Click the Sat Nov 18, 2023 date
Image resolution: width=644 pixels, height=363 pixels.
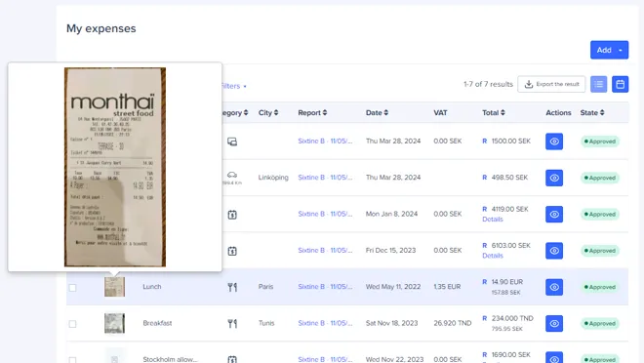(x=392, y=323)
